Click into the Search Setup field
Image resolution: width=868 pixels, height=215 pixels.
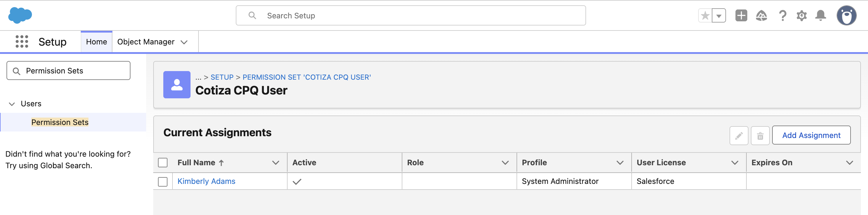coord(410,15)
